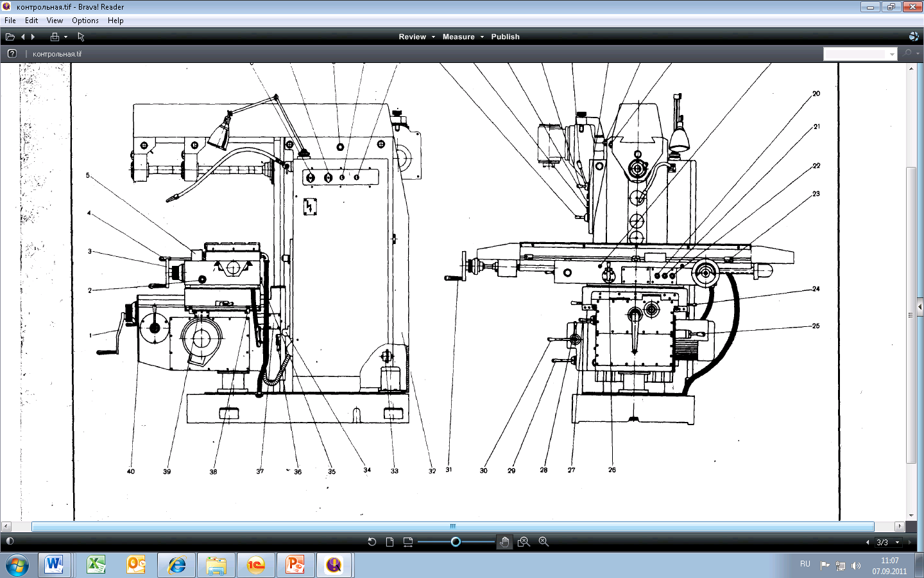The width and height of the screenshot is (924, 578).
Task: Click the Brava logo icon at top right
Action: click(x=914, y=37)
